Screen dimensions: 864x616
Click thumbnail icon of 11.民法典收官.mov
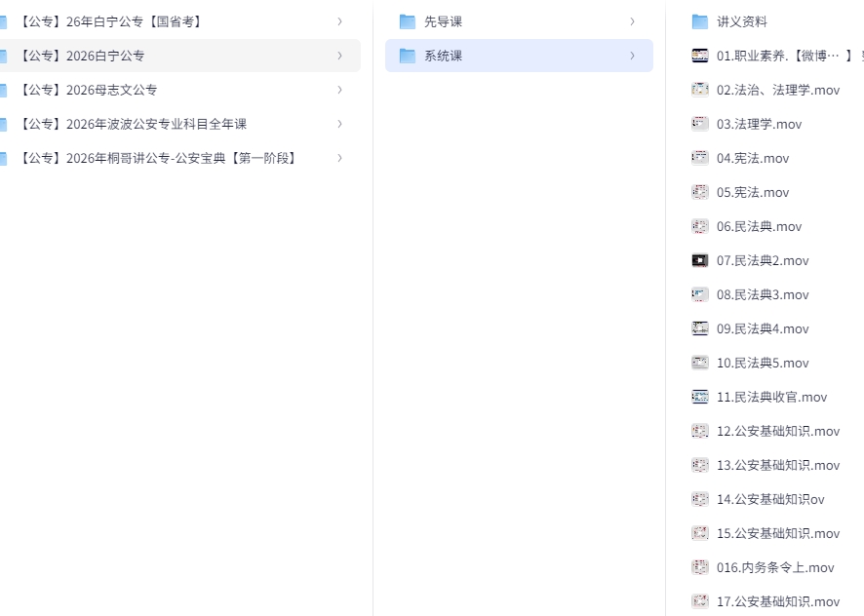pos(700,398)
